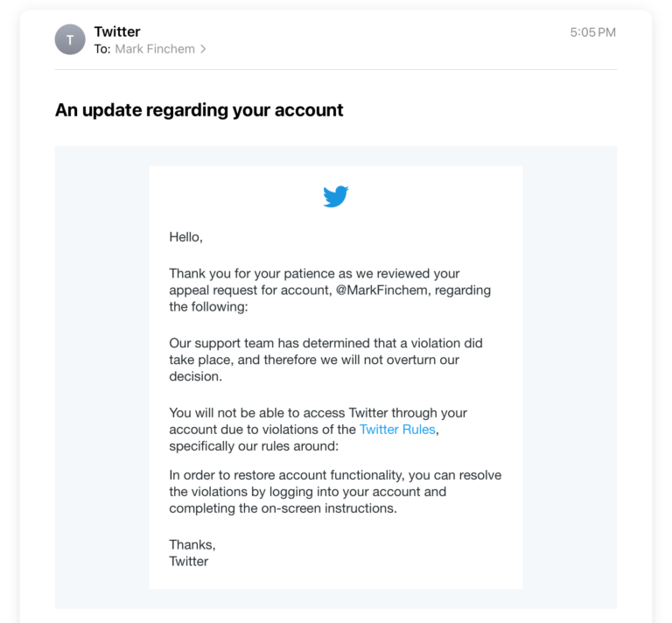This screenshot has width=672, height=623.
Task: Click the "Our support team has determined" paragraph
Action: click(325, 360)
